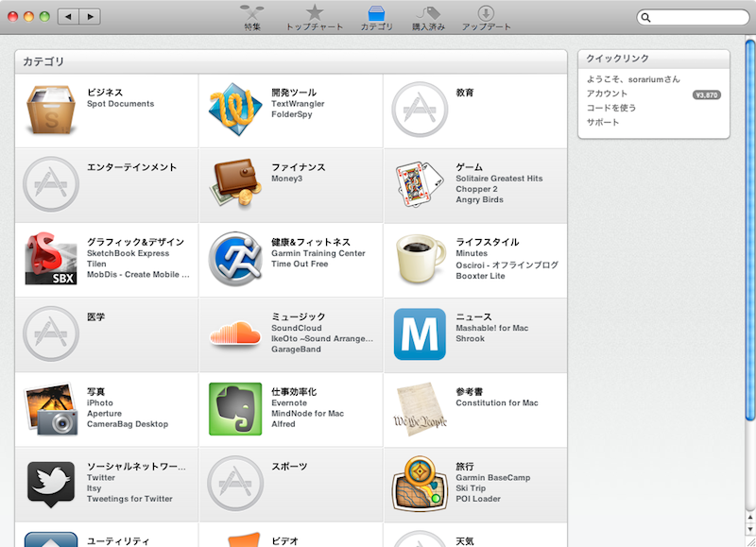The height and width of the screenshot is (547, 756).
Task: Click the ライフスタイル coffee cup icon
Action: tap(420, 259)
